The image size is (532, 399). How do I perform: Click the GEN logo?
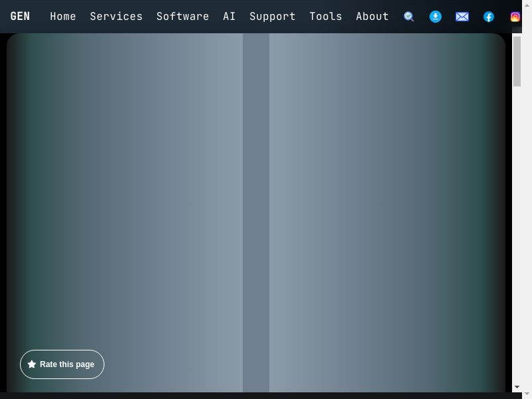pyautogui.click(x=20, y=17)
